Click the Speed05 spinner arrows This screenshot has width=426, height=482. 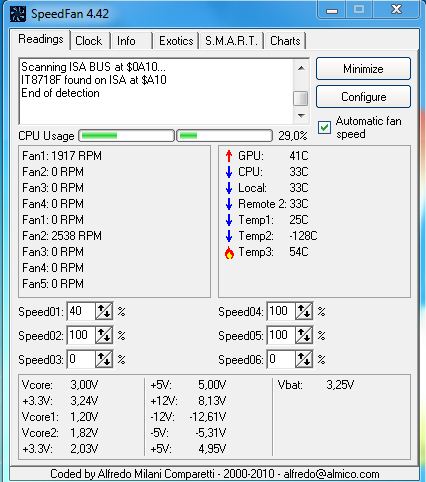tap(304, 335)
